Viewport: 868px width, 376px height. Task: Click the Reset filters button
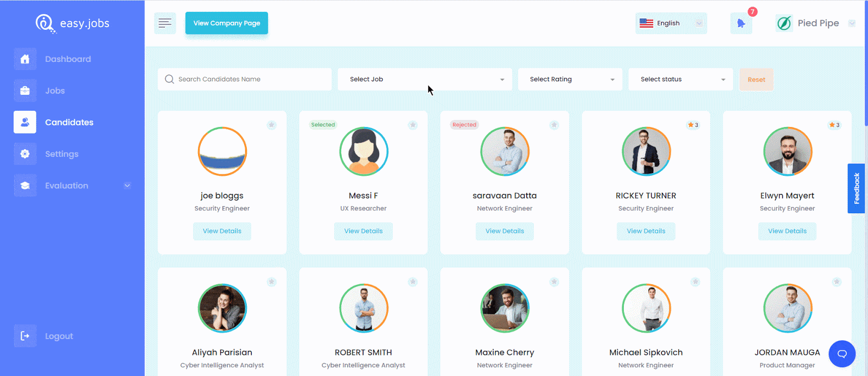coord(756,80)
